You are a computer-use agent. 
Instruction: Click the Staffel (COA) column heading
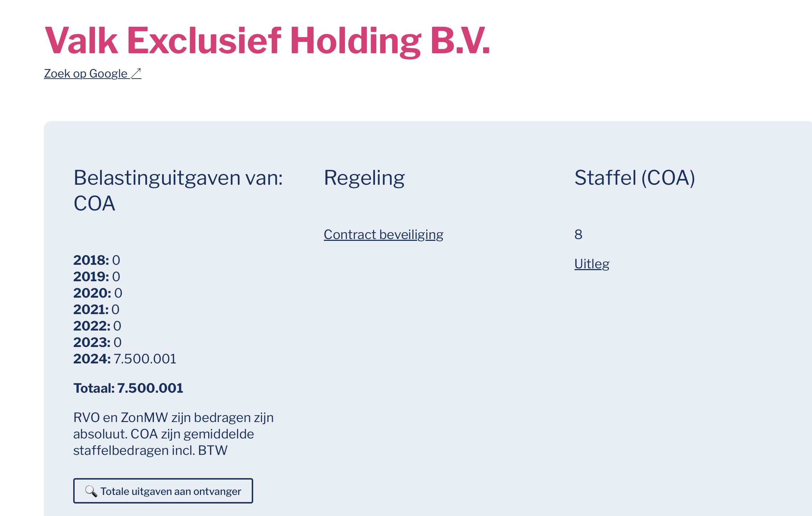[635, 178]
